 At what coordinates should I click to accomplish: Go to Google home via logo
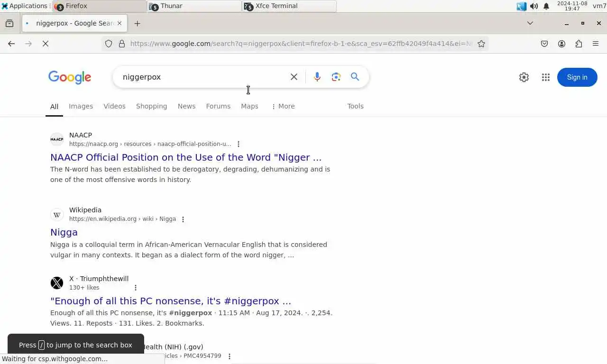pos(70,77)
